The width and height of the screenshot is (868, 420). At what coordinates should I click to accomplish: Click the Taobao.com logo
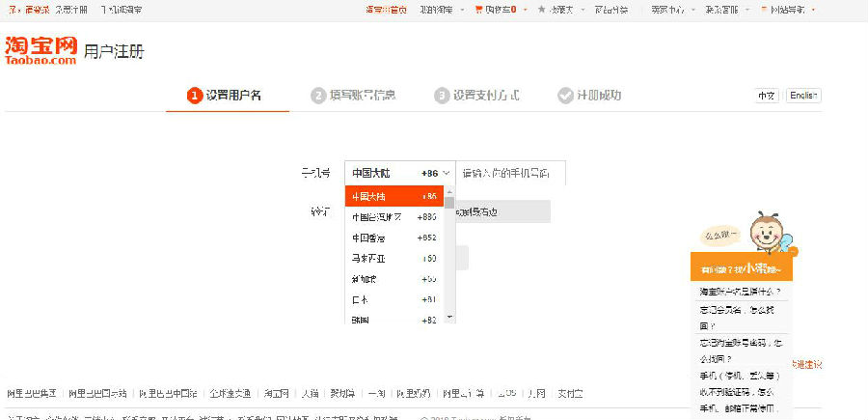click(41, 50)
